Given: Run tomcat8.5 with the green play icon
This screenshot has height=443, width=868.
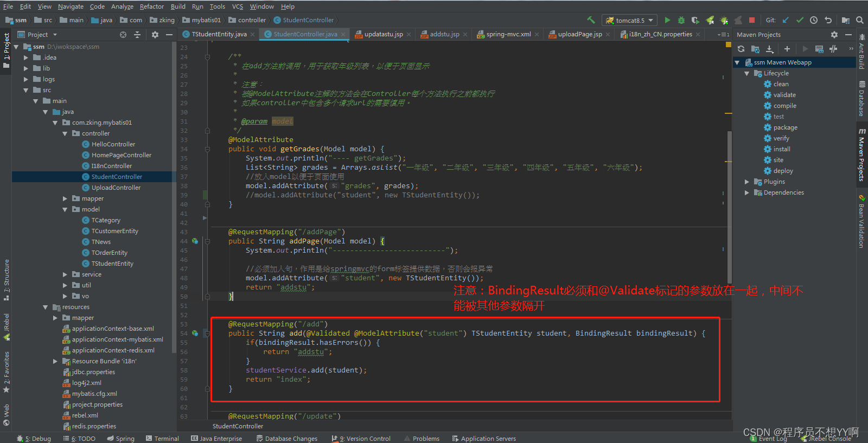Looking at the screenshot, I should point(667,20).
